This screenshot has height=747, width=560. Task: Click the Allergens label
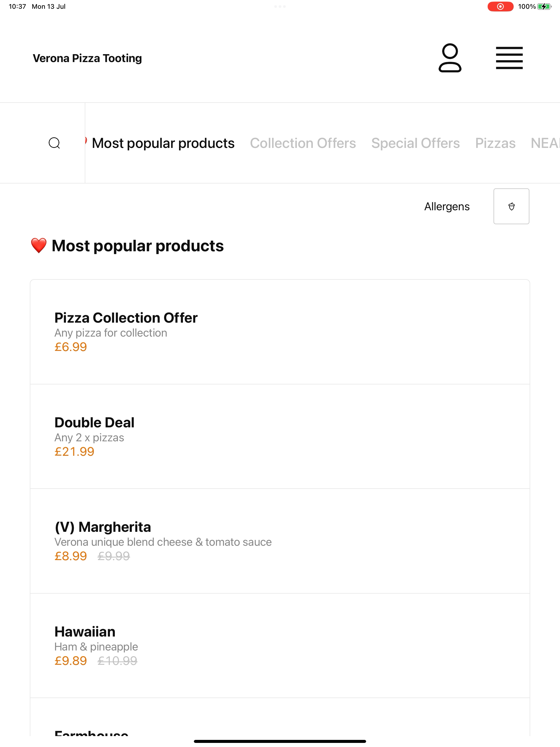(447, 206)
